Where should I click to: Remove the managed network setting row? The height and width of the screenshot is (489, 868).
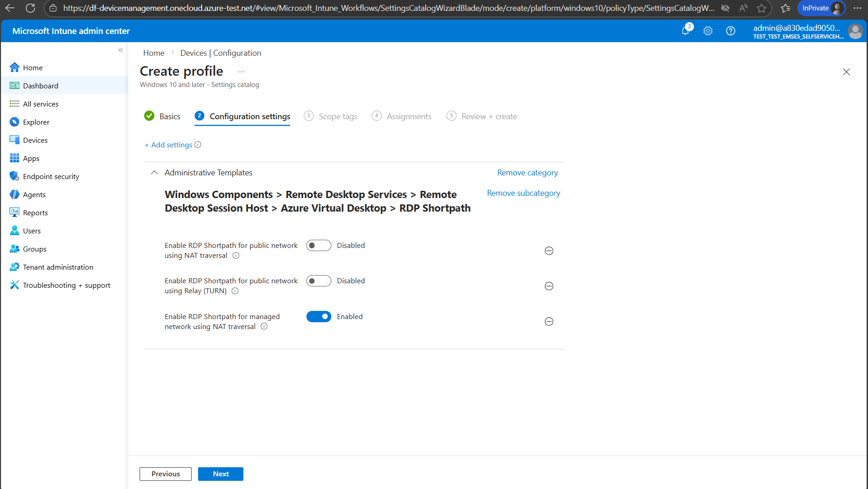coord(549,321)
